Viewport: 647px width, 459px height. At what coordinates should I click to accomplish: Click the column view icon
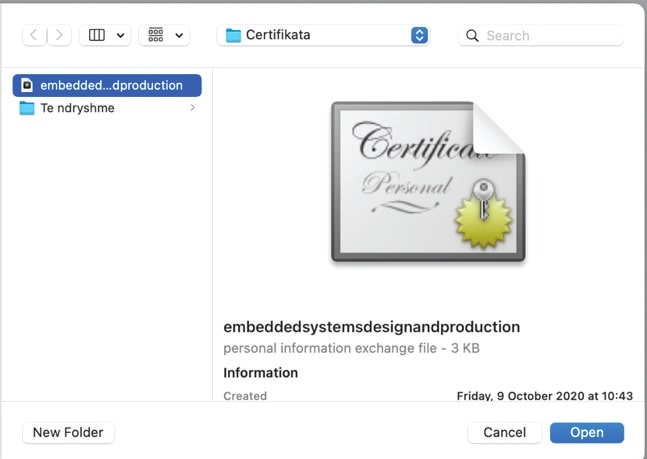pyautogui.click(x=97, y=35)
